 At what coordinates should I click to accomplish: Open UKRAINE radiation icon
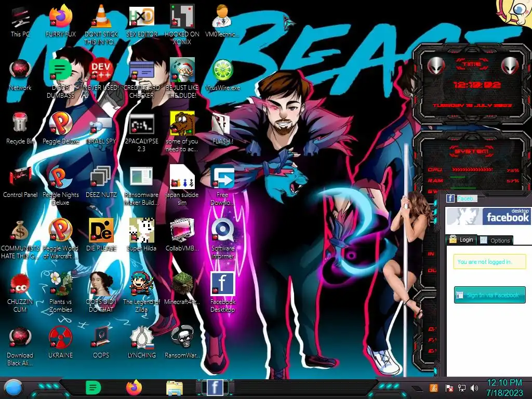pyautogui.click(x=60, y=343)
